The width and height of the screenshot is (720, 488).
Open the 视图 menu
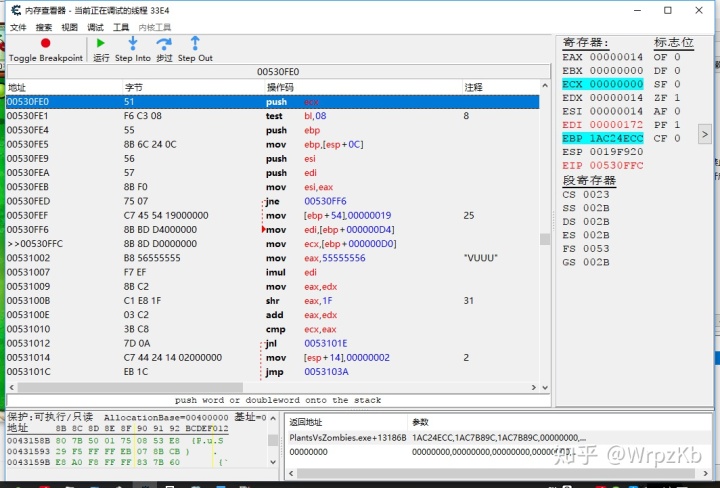click(70, 28)
